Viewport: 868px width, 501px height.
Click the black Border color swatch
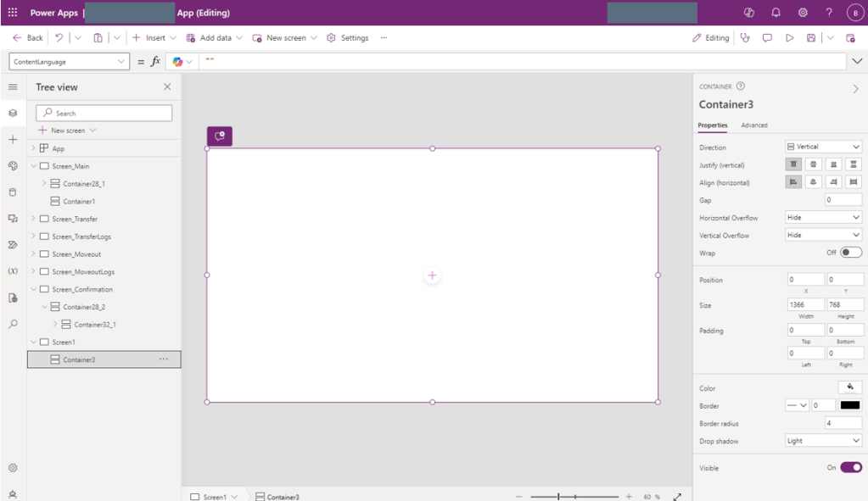click(850, 405)
